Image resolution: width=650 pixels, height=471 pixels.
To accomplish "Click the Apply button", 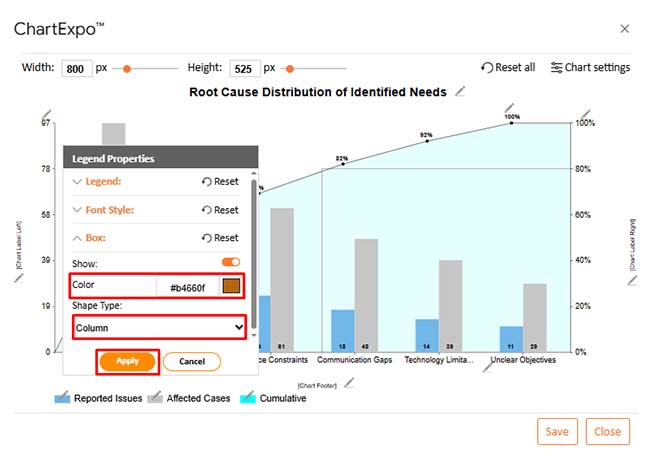I will pyautogui.click(x=127, y=361).
